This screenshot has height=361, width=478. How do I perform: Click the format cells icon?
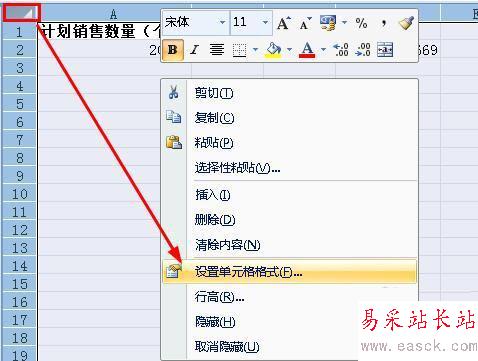174,271
